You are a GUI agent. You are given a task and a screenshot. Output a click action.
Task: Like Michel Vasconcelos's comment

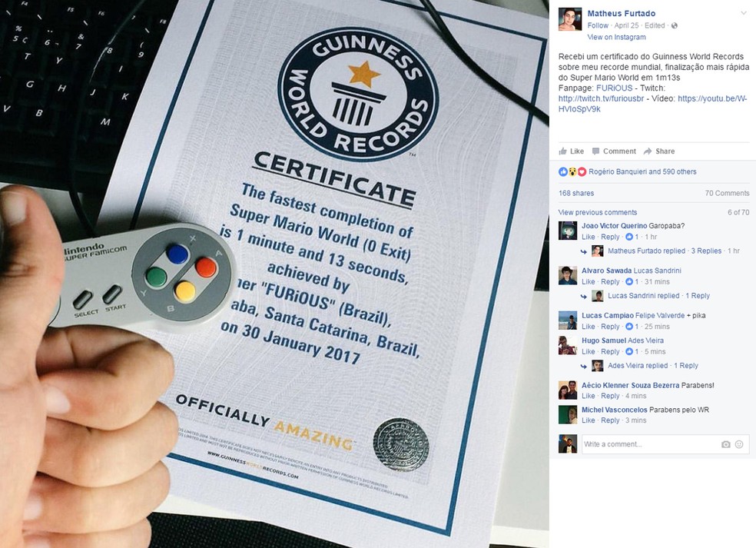pyautogui.click(x=589, y=420)
